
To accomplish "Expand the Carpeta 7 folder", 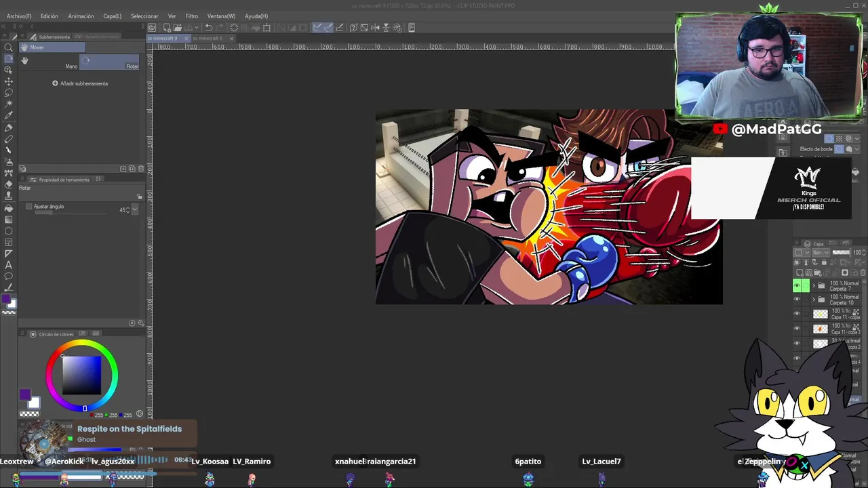I will (813, 285).
